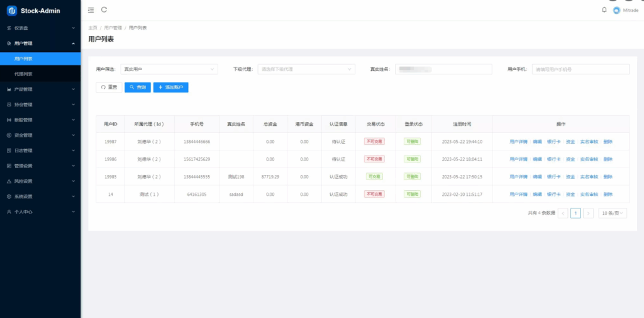644x318 pixels.
Task: Click the 不可交易 tag for user 19987
Action: (x=374, y=142)
